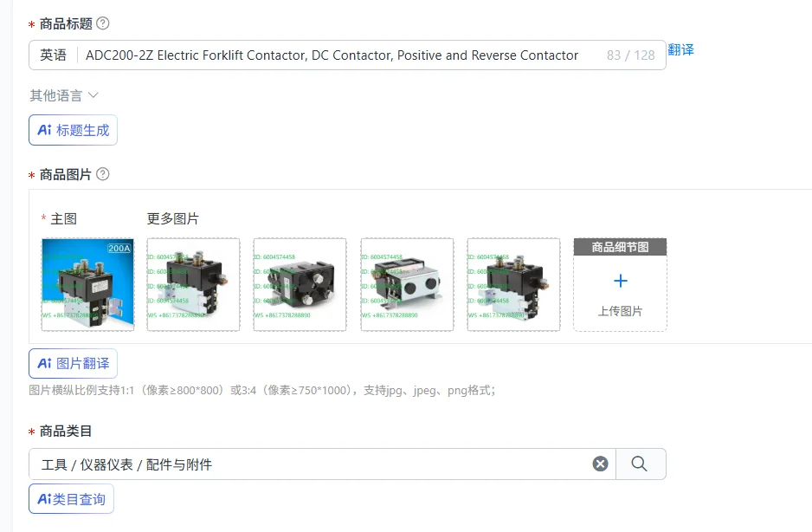The image size is (812, 532).
Task: Click the 商品类目 category input field
Action: [x=321, y=464]
